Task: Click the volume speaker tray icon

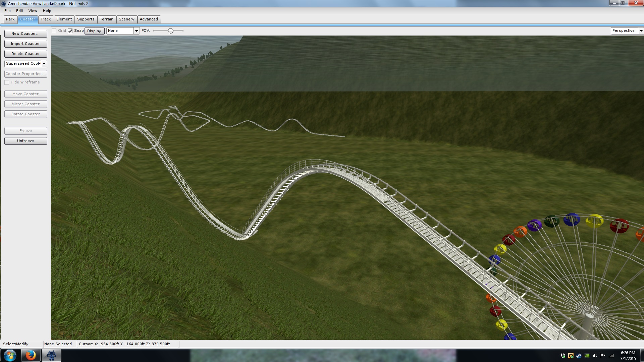Action: [595, 356]
